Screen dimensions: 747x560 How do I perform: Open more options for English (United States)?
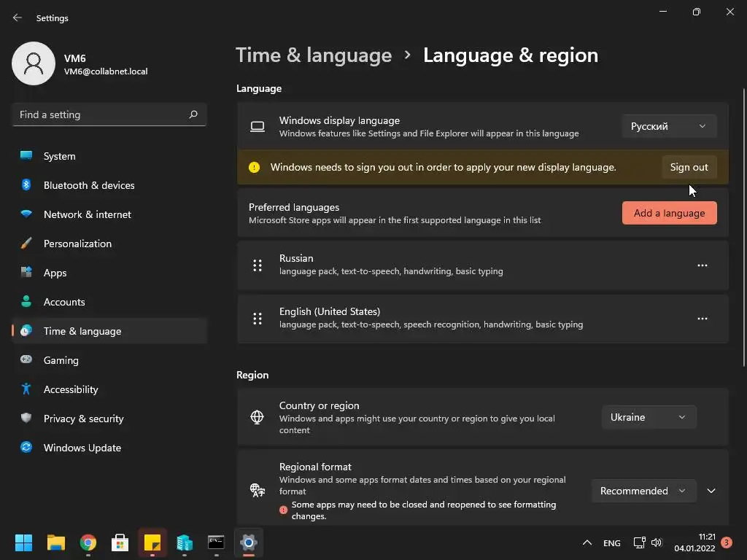coord(703,319)
